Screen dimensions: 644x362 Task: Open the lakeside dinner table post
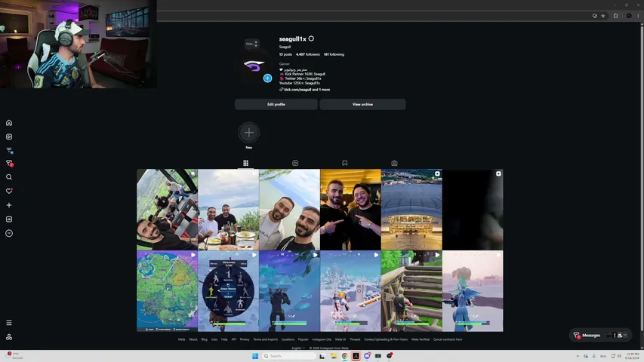228,210
